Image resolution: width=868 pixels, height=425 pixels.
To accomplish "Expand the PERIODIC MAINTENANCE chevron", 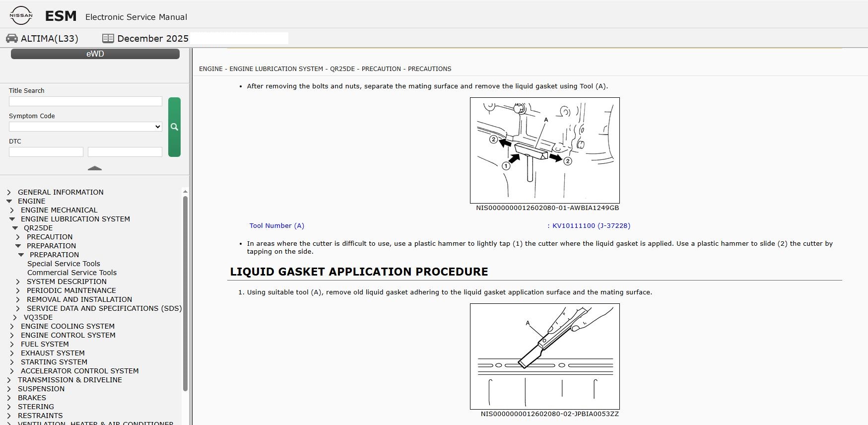I will [18, 290].
